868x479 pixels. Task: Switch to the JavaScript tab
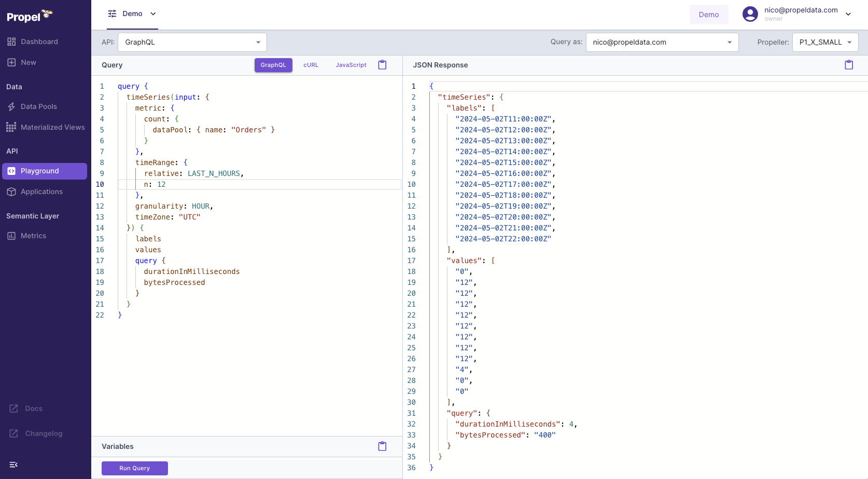click(351, 65)
